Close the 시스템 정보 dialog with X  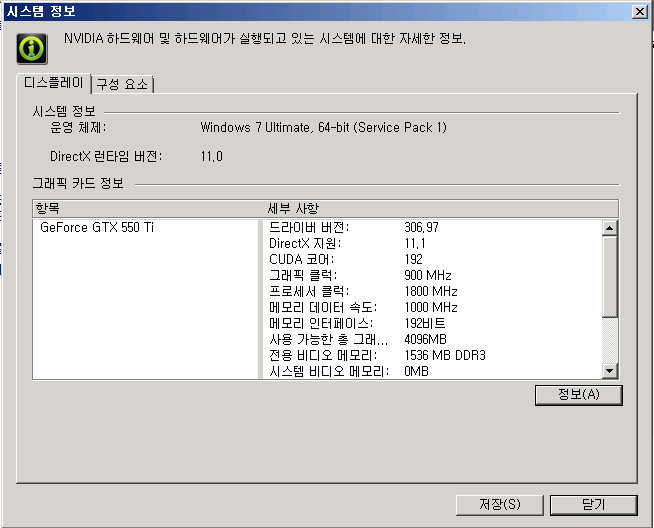click(x=639, y=11)
